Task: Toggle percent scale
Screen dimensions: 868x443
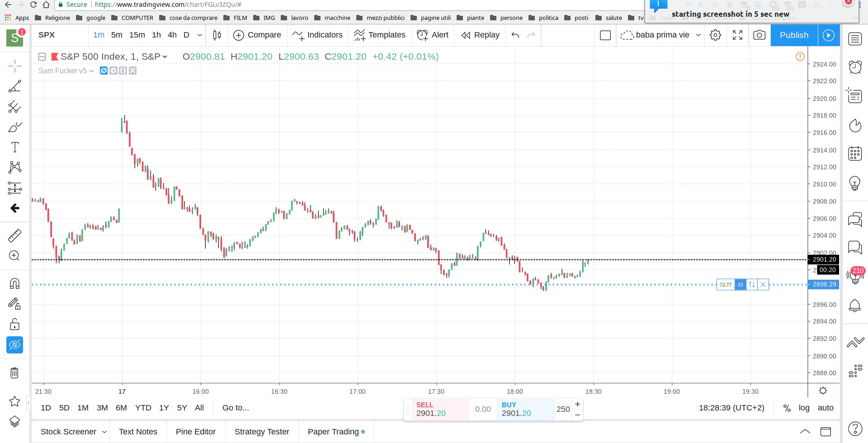Action: click(787, 408)
